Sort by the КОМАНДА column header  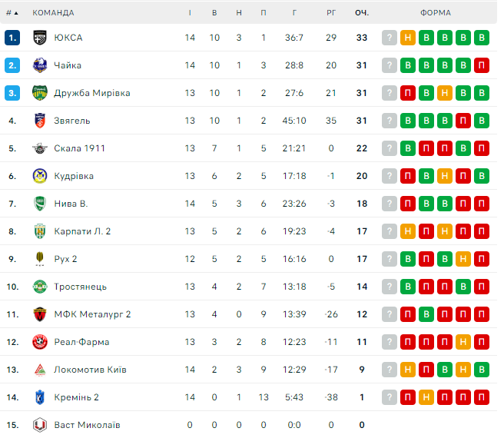[53, 13]
